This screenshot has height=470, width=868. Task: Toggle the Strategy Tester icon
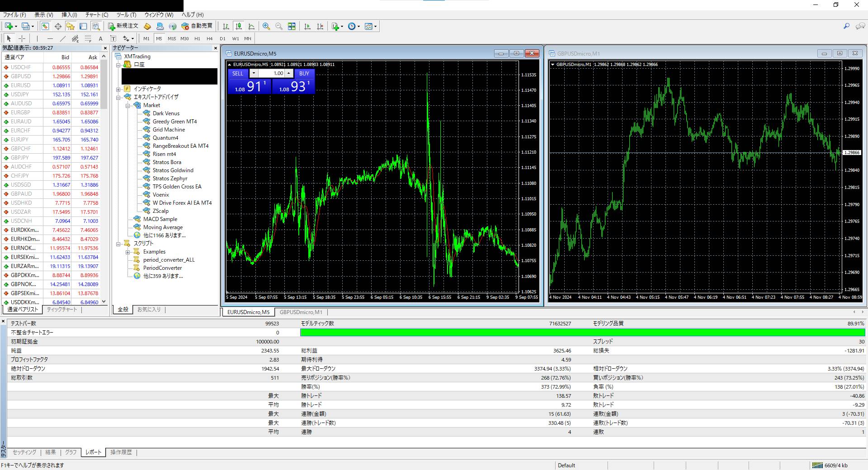pyautogui.click(x=96, y=26)
